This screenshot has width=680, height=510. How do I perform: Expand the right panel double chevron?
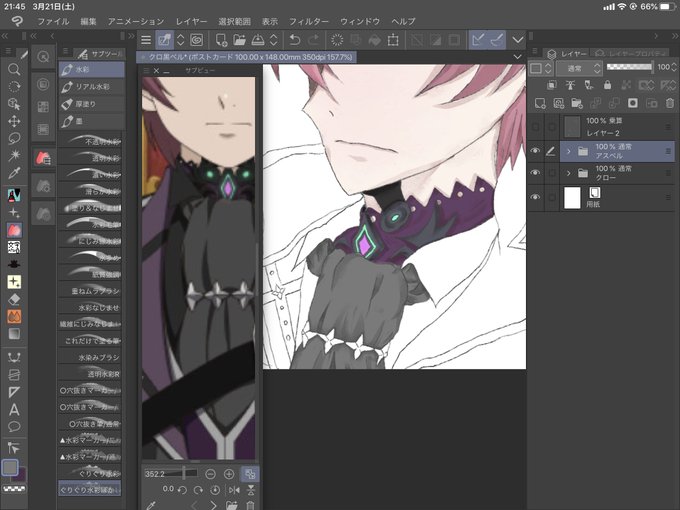tap(673, 36)
